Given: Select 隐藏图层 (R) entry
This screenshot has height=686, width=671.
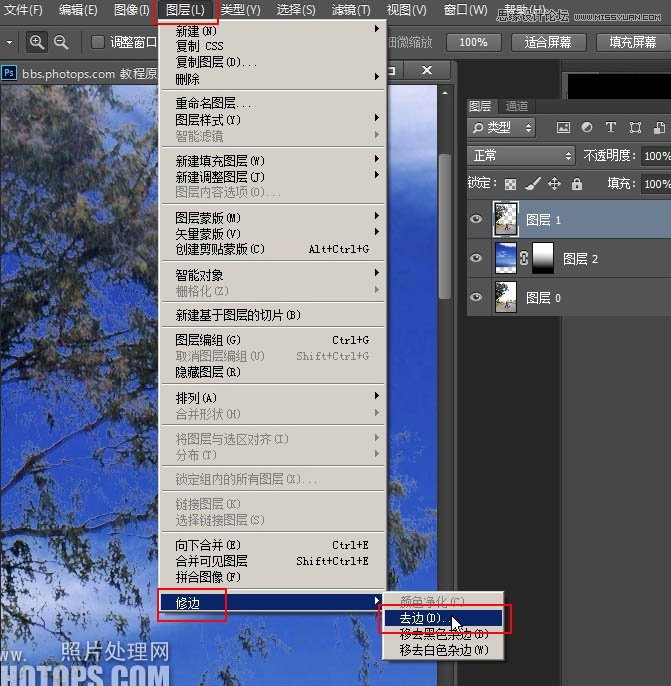Looking at the screenshot, I should point(274,372).
